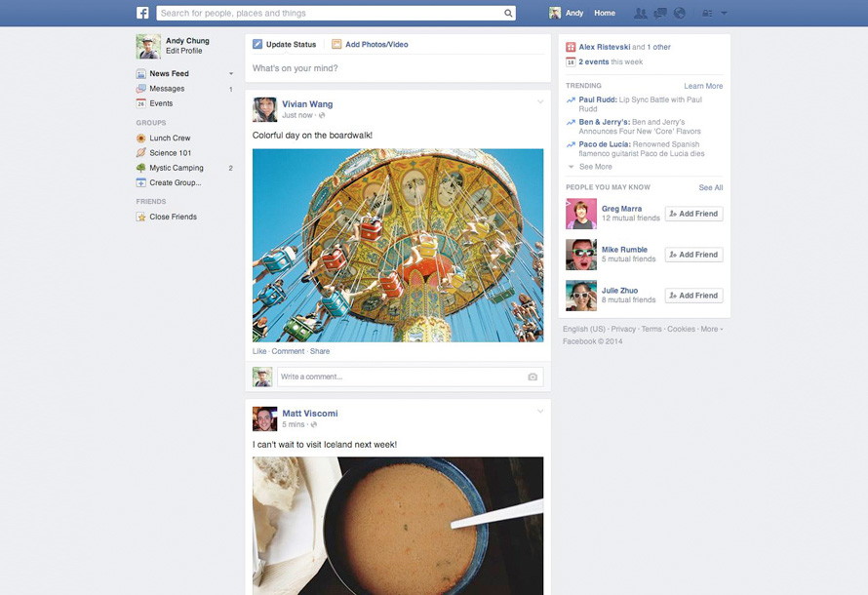Click the search magnifier icon
This screenshot has height=595, width=868.
coord(508,14)
